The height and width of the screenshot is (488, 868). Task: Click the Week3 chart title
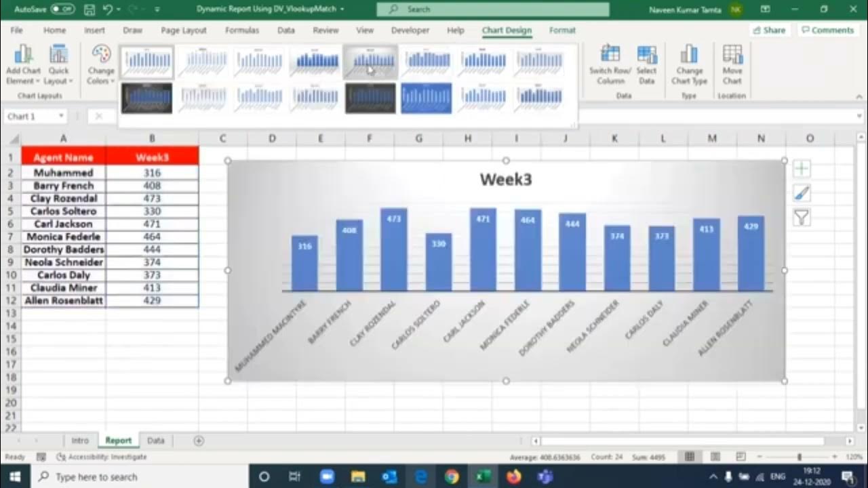[x=506, y=180]
